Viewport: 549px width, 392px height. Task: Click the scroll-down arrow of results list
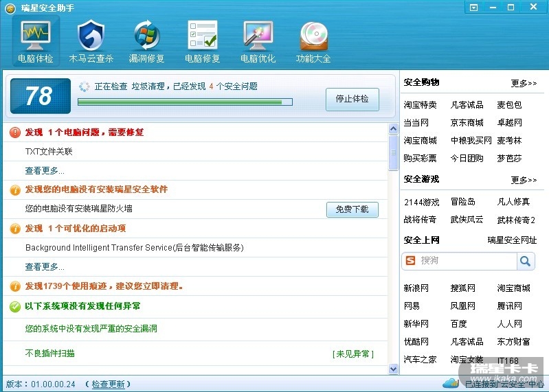(393, 369)
